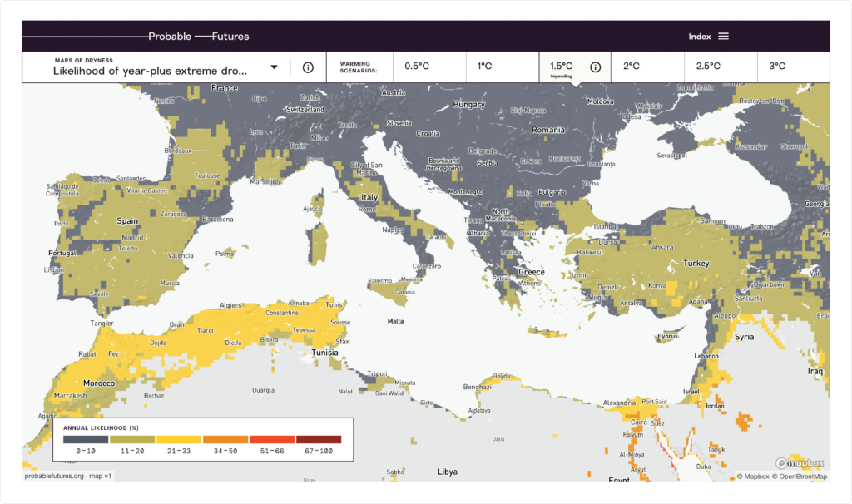Click the 'Marrakesh' city label
The width and height of the screenshot is (852, 504).
[x=71, y=395]
